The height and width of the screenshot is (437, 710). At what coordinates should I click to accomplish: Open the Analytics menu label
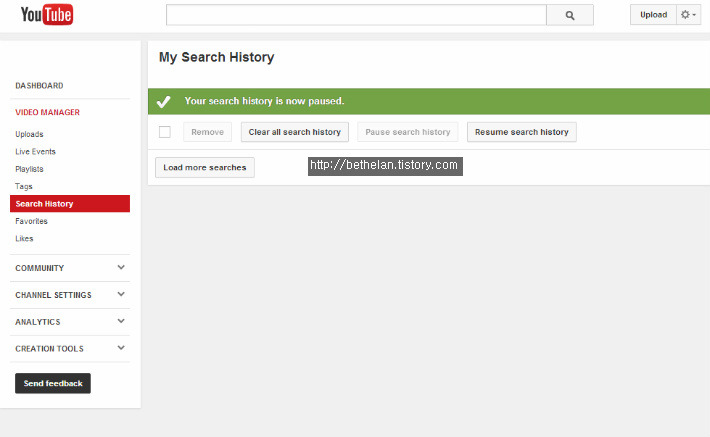click(38, 322)
